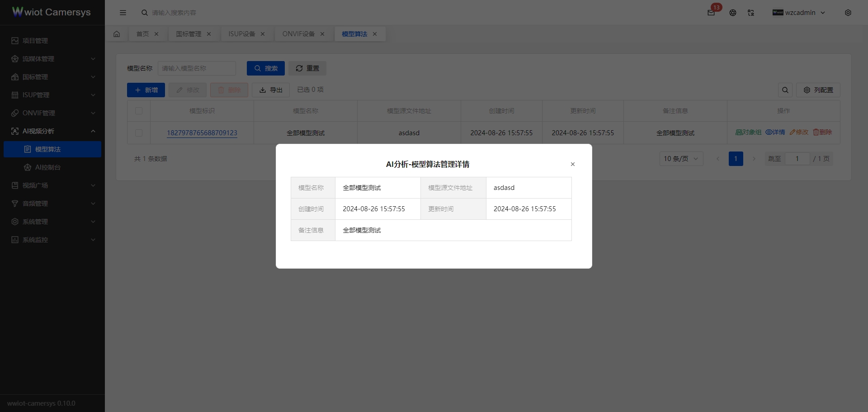
Task: Click the settings gear icon at top right
Action: [x=848, y=13]
